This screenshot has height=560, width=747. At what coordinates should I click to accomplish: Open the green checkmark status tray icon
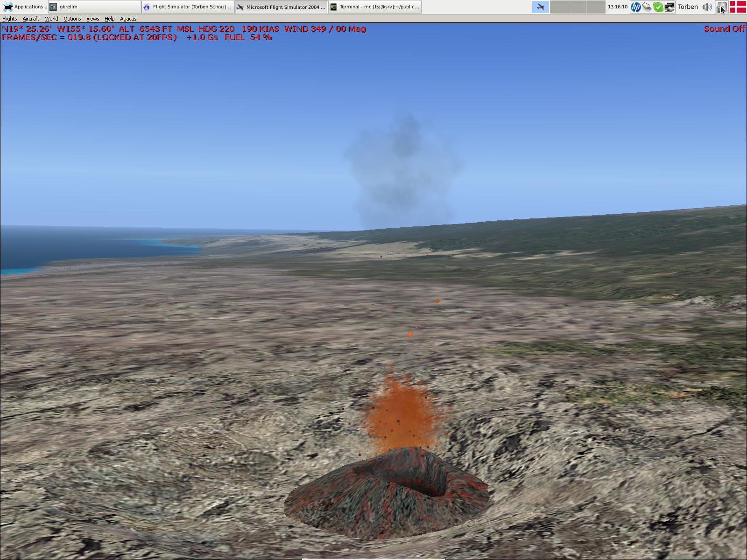pos(658,7)
